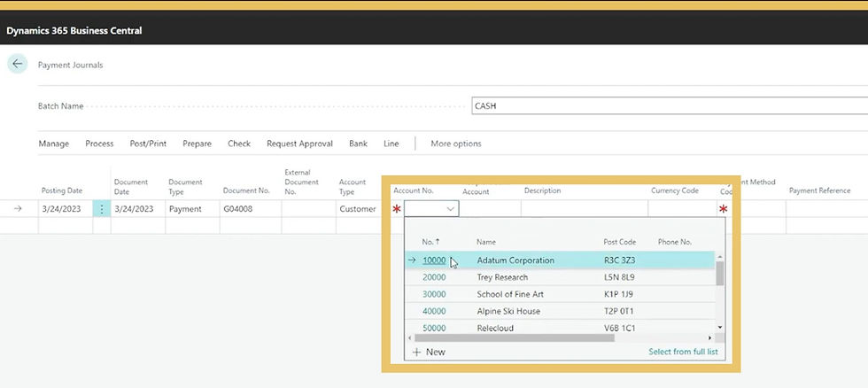Click the horizontal scroll left arrow
The width and height of the screenshot is (868, 388).
coord(409,338)
